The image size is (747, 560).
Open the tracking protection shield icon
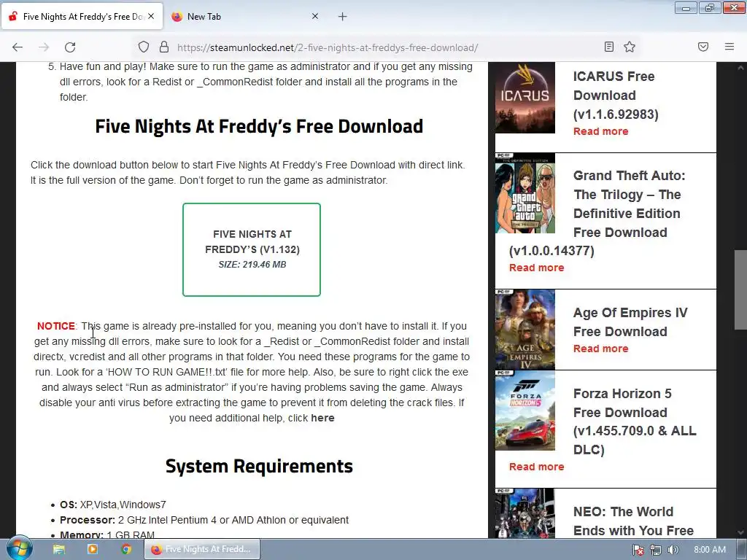[144, 47]
